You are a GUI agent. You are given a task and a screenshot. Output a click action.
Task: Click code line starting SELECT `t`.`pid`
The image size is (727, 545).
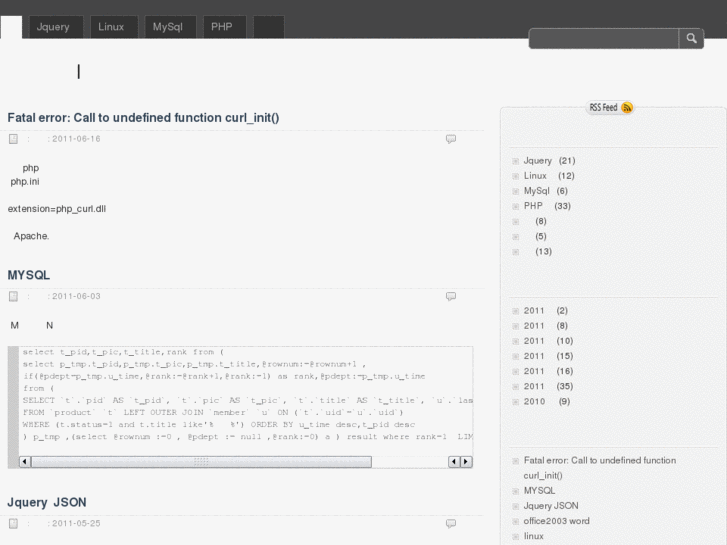coord(248,400)
